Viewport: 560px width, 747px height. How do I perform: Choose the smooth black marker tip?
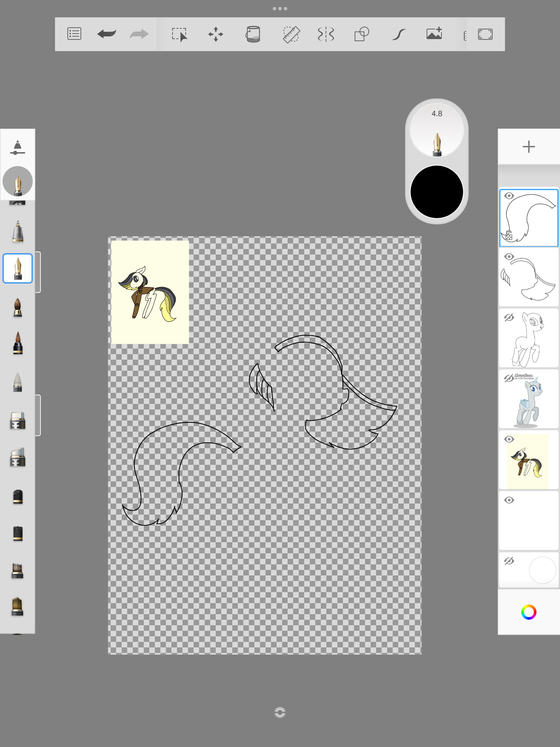pos(18,497)
